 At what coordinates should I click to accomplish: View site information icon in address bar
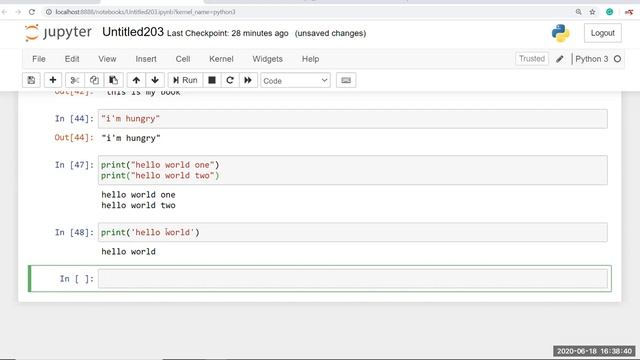tap(49, 12)
